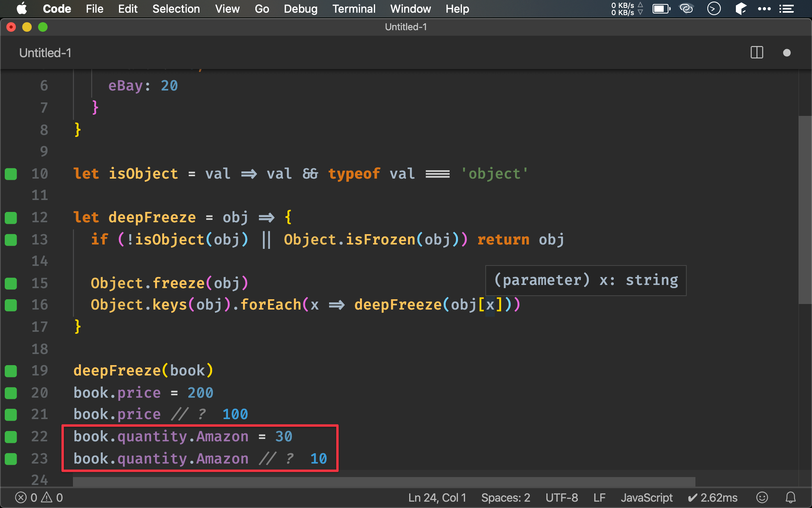Click the green coverage marker on line 16
Screen dimensions: 812x508
pyautogui.click(x=11, y=305)
